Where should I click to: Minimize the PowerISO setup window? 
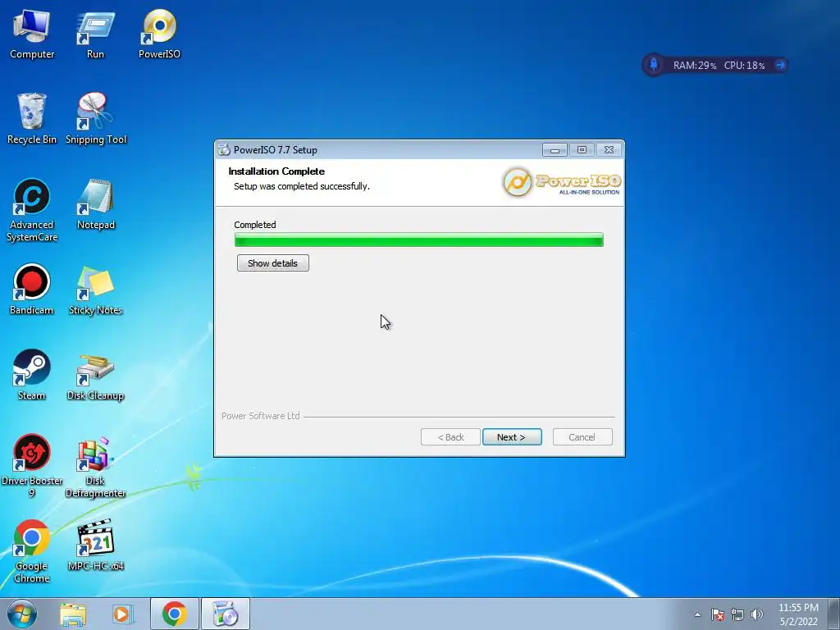tap(555, 150)
